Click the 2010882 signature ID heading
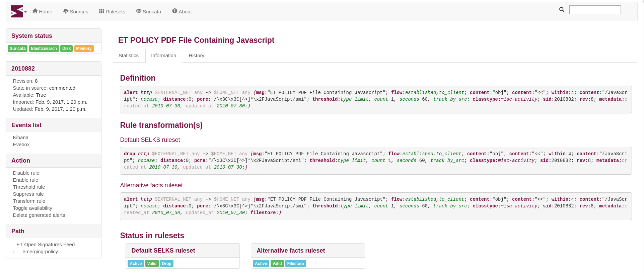The image size is (644, 275). pos(23,69)
